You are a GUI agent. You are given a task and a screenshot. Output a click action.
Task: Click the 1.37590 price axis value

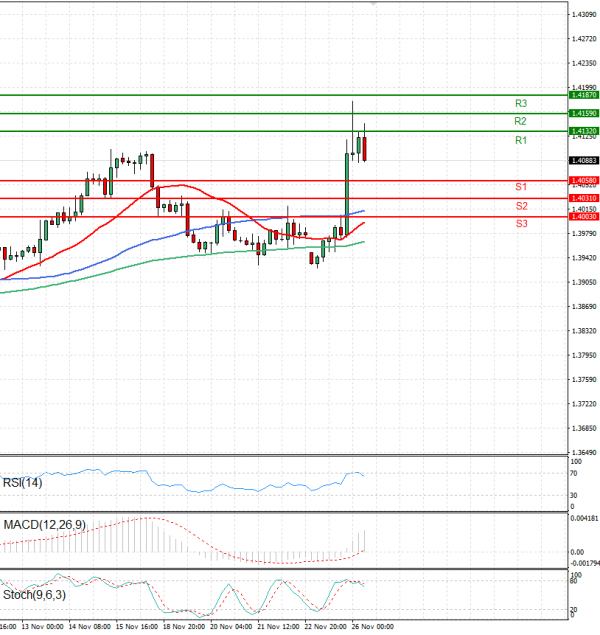point(584,379)
